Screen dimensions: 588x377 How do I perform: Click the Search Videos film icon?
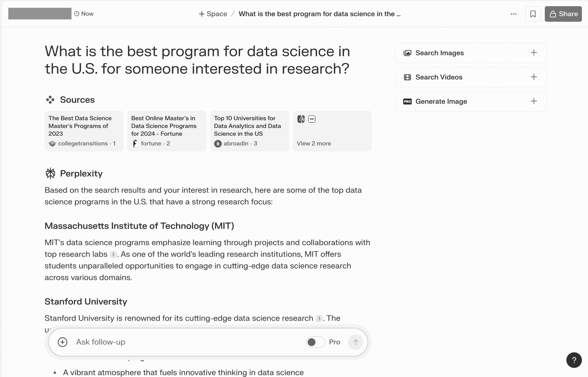point(407,77)
